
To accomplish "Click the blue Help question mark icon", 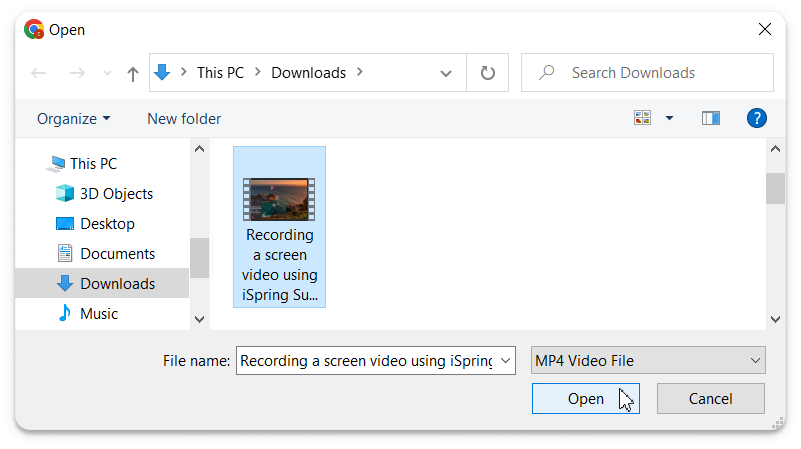I will click(757, 118).
